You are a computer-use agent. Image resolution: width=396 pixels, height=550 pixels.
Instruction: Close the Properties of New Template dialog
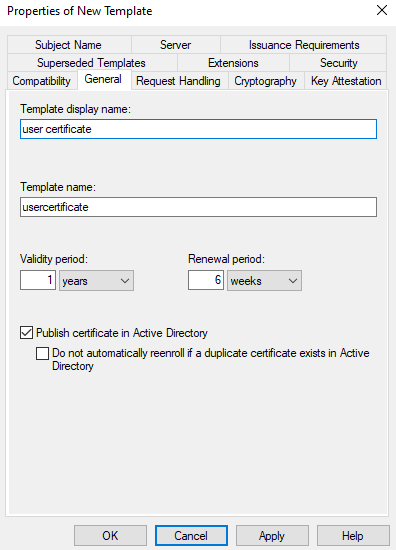[x=382, y=11]
